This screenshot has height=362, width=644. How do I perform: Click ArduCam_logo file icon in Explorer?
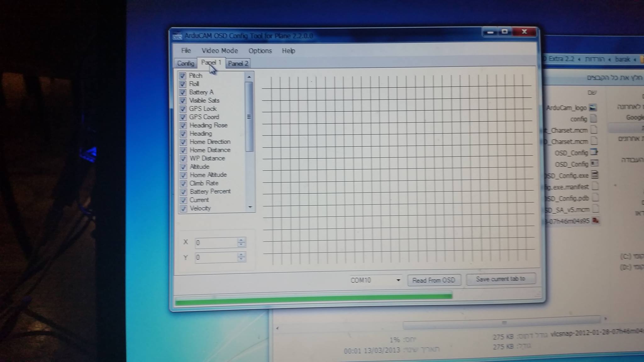tap(593, 107)
